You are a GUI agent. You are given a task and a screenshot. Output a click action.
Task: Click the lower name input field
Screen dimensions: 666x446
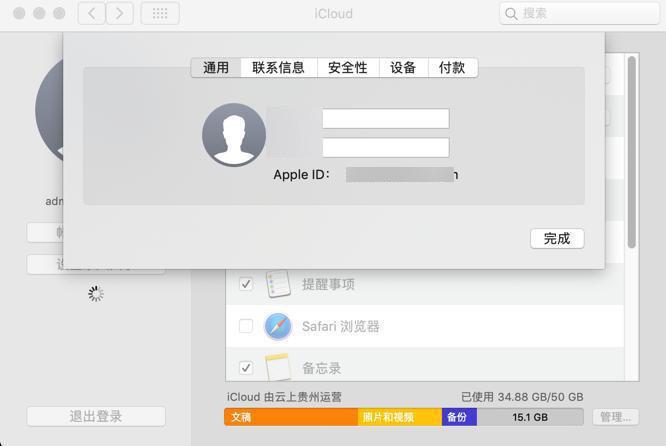(x=386, y=147)
